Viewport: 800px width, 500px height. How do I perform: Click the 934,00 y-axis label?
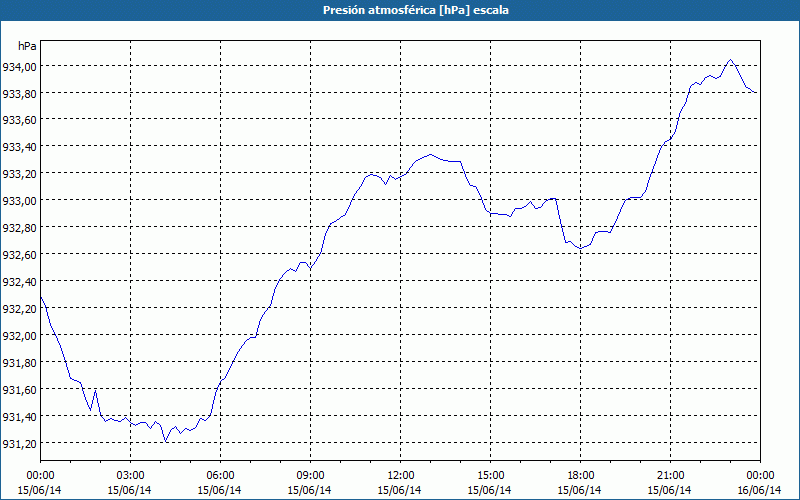[20, 66]
